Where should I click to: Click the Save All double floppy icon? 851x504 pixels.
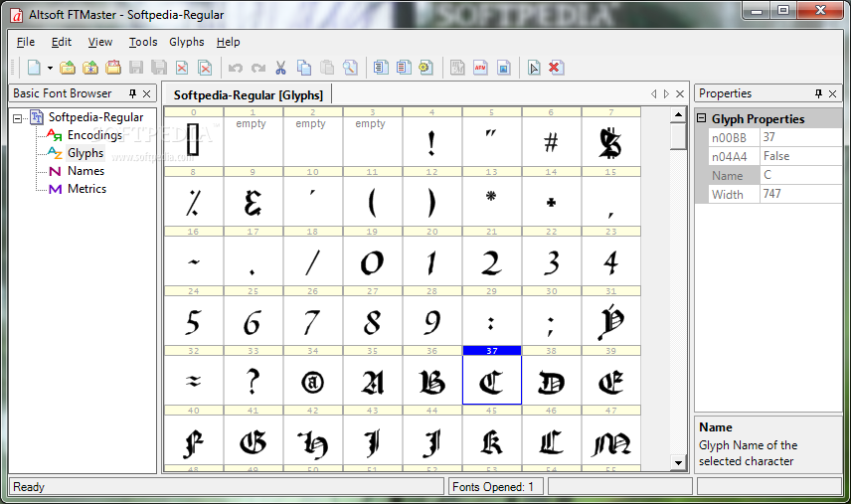(159, 68)
